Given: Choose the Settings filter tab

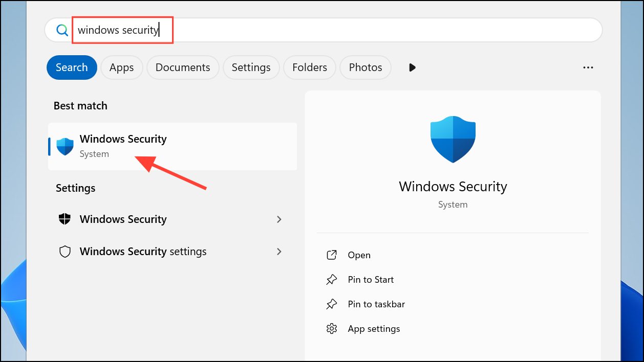Looking at the screenshot, I should (251, 67).
